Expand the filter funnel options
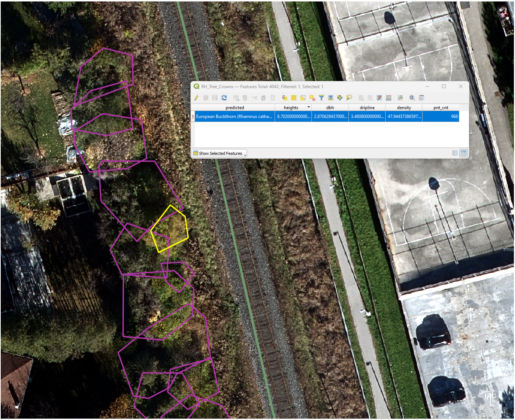Viewport: 515px width, 420px height. point(322,97)
